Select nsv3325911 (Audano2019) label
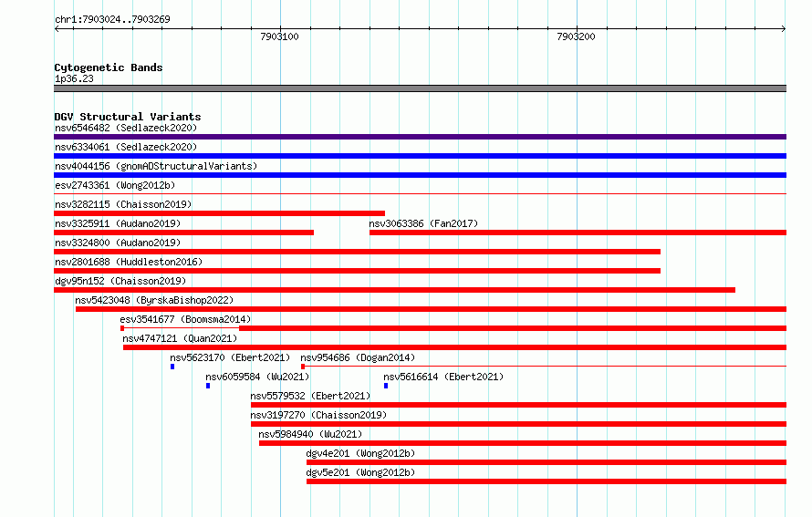 click(x=118, y=223)
